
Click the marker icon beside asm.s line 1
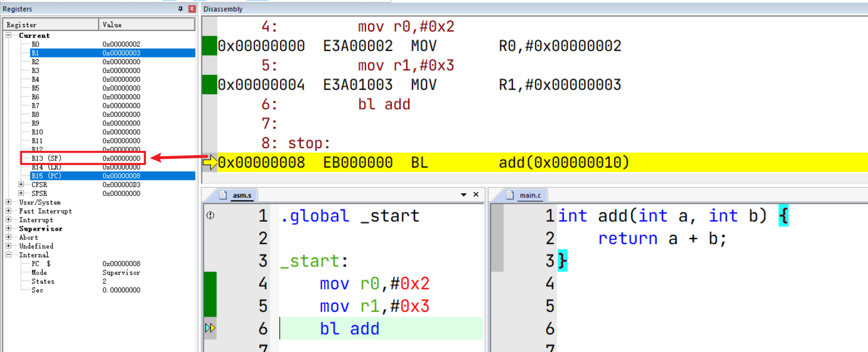tap(211, 215)
